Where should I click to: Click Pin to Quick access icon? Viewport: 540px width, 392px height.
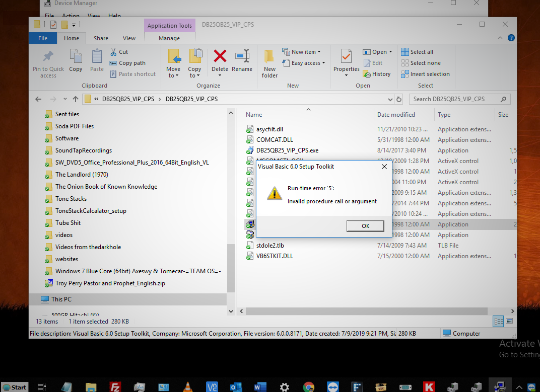(48, 56)
